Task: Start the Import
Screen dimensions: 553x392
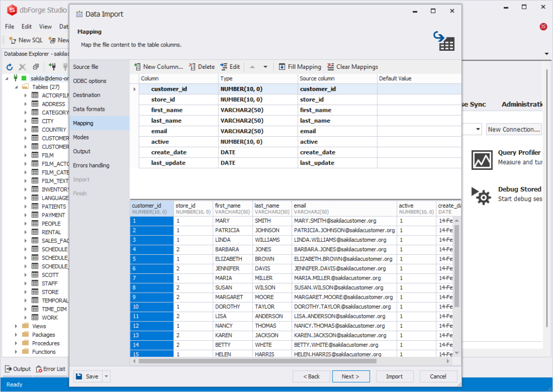Action: [x=395, y=376]
